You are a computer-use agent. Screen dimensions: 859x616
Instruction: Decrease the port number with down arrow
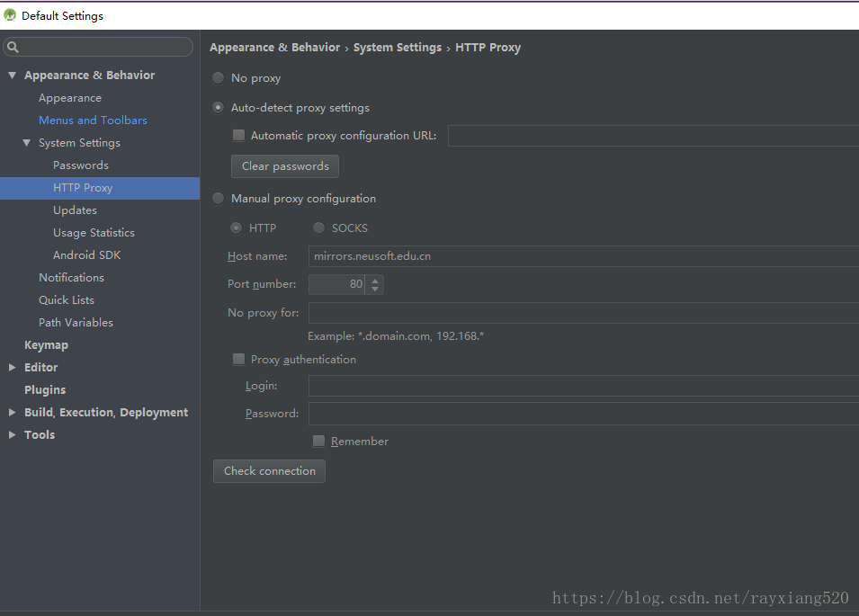pyautogui.click(x=375, y=289)
